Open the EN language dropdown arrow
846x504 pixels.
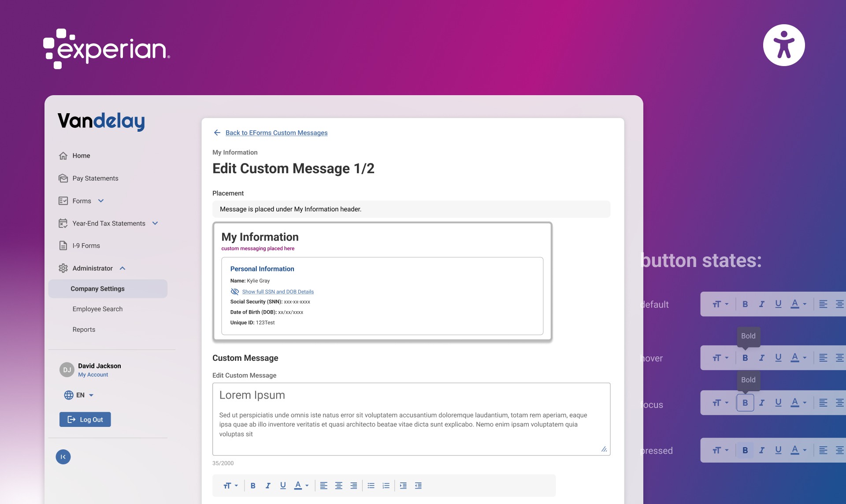point(91,395)
